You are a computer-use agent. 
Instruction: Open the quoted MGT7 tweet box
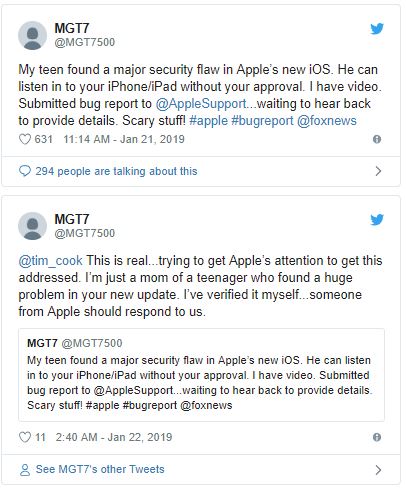click(x=201, y=375)
